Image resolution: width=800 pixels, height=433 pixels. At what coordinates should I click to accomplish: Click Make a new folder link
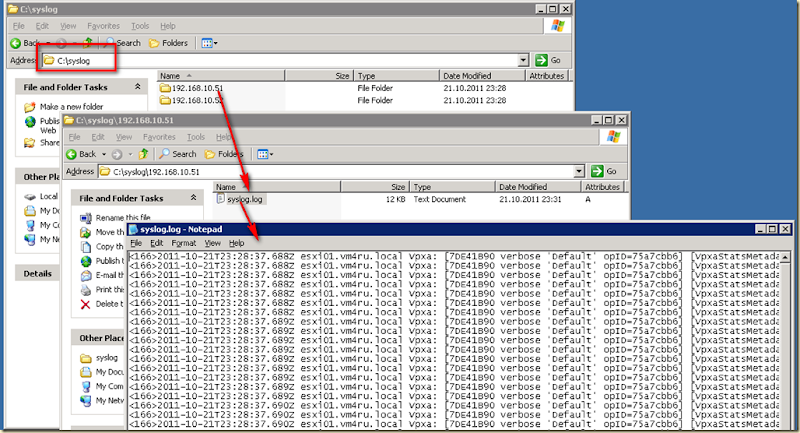click(71, 107)
